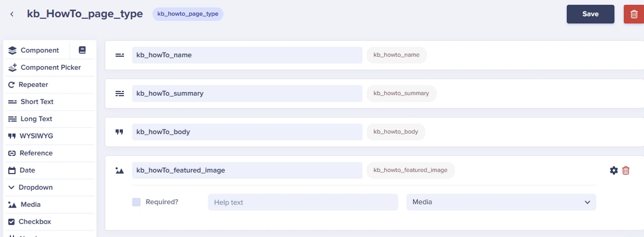Click the kb_howto_name slug badge
Screen dimensions: 644x237
(397, 55)
